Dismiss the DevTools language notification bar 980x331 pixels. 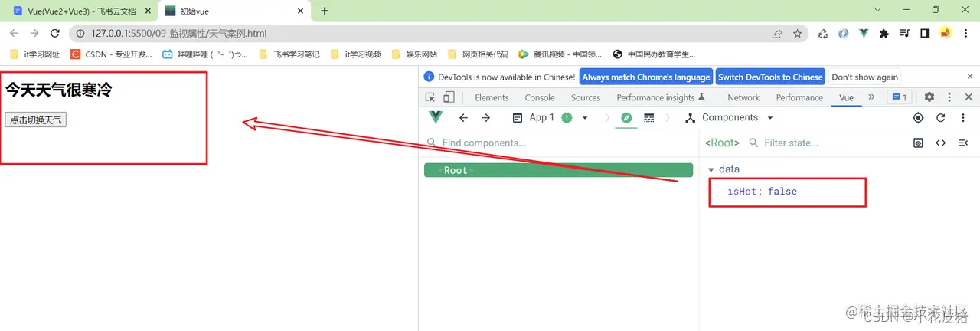click(x=969, y=77)
